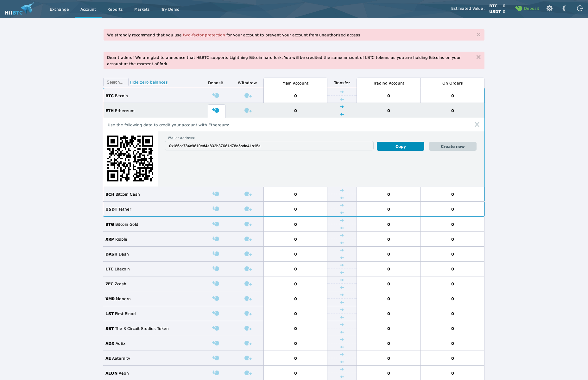Open deposit for USDT Tether
Viewport: 588px width, 380px height.
pyautogui.click(x=216, y=209)
